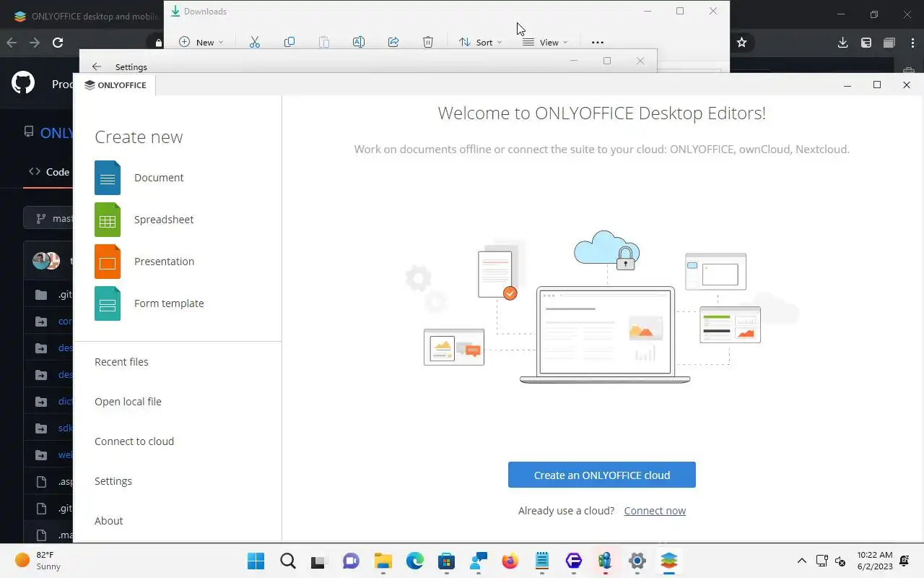
Task: Click the ONLYOFFICE taskbar icon
Action: [669, 561]
